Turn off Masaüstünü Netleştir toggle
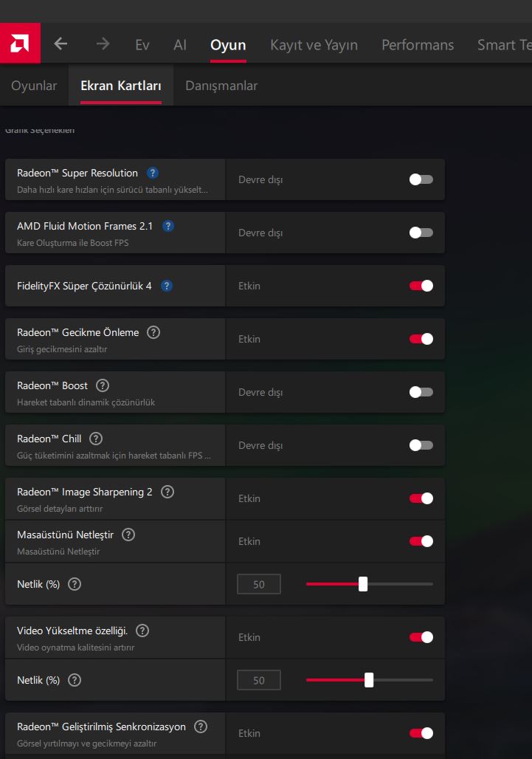The image size is (532, 759). [x=421, y=541]
